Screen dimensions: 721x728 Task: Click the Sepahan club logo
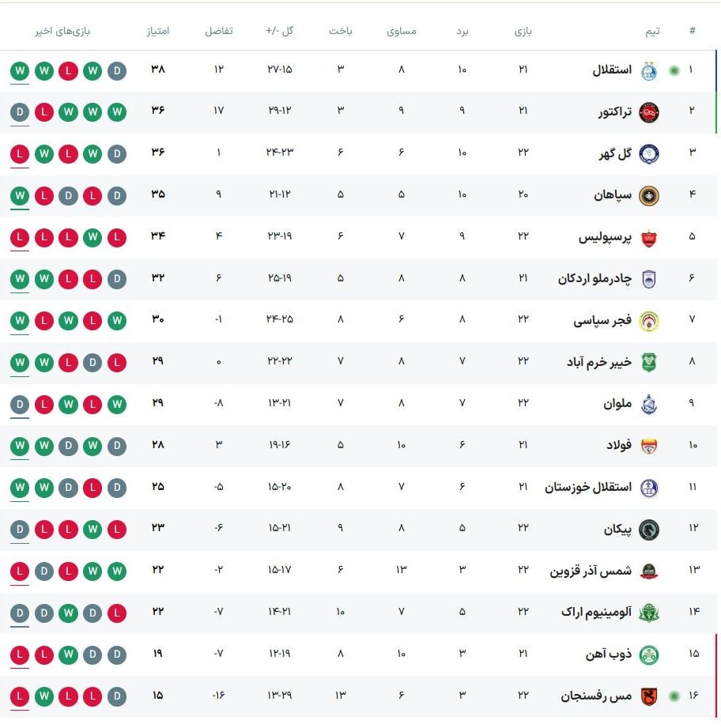[x=649, y=195]
